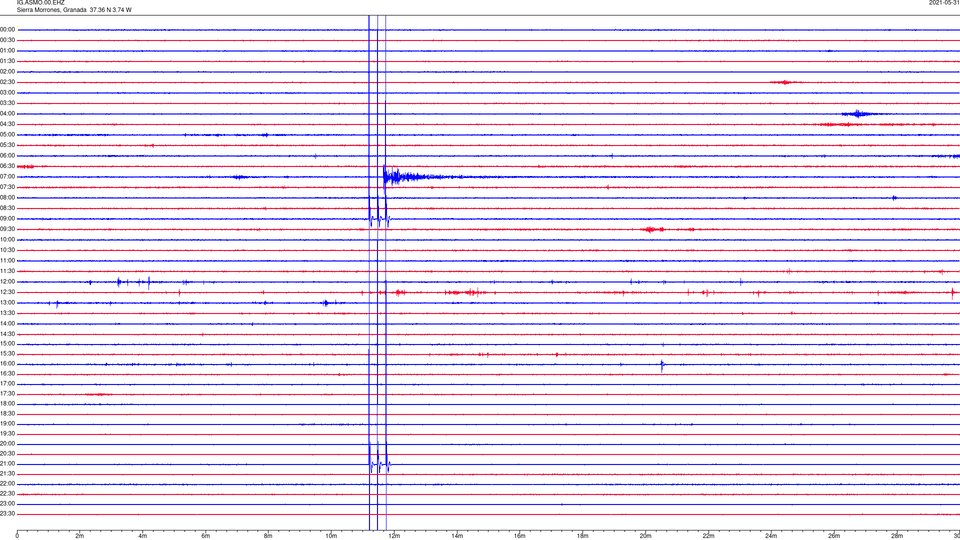Select the 09:30 trace time label
This screenshot has width=960, height=540.
tap(8, 229)
